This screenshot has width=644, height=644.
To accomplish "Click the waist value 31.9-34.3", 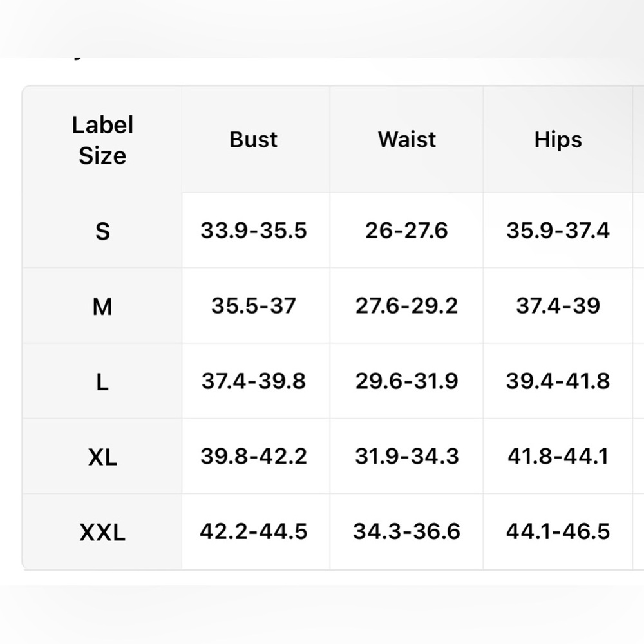I will pos(406,457).
